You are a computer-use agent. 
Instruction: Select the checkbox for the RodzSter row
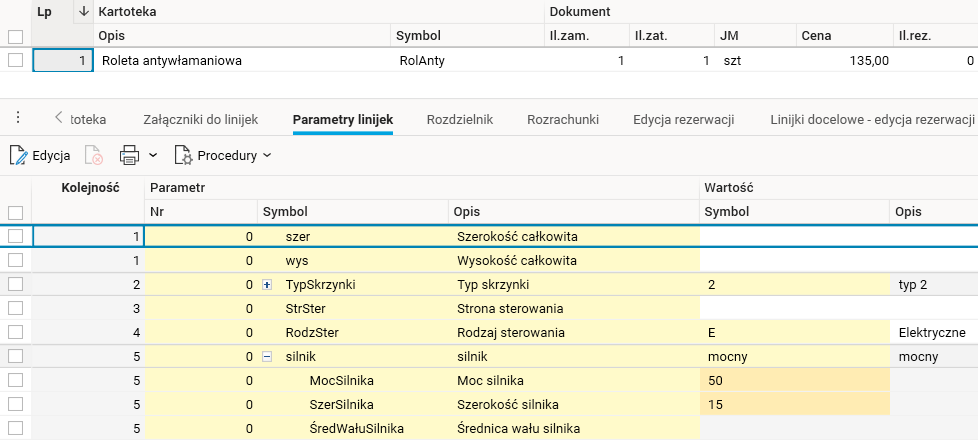[15, 332]
